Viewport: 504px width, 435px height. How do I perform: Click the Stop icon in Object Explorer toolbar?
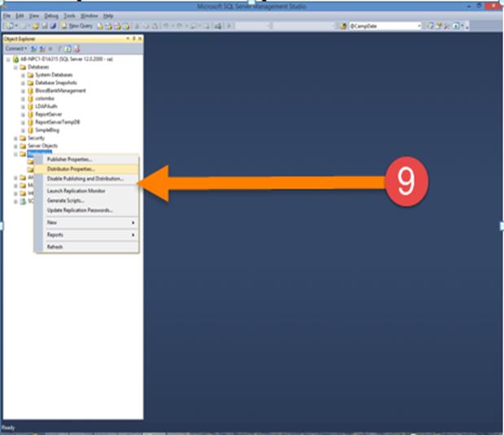[50, 49]
